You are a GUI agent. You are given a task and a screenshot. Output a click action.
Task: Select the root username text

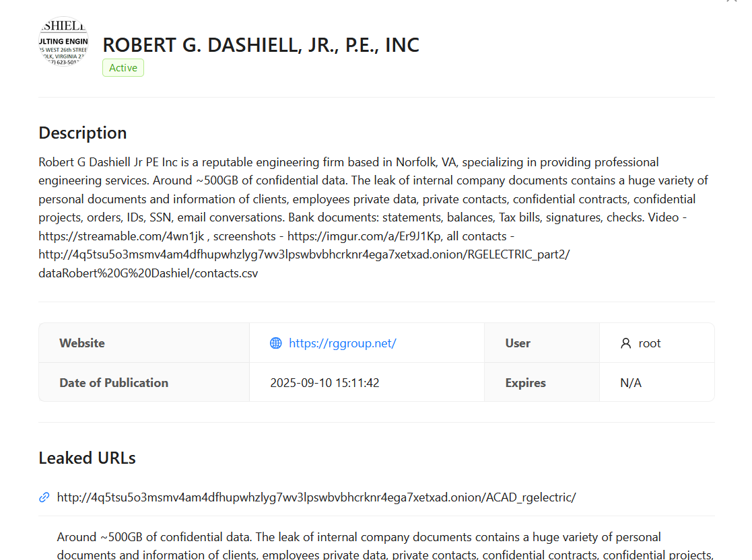650,343
